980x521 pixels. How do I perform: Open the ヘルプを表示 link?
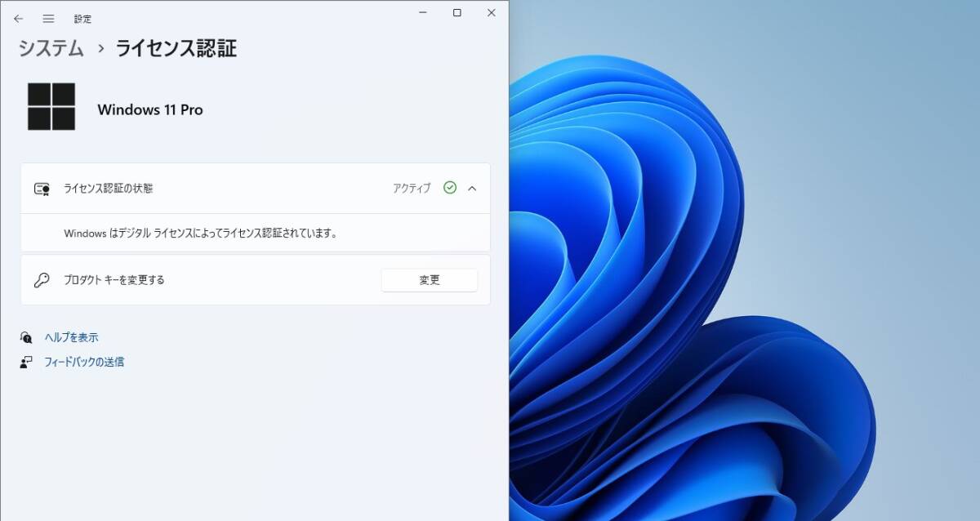[71, 337]
